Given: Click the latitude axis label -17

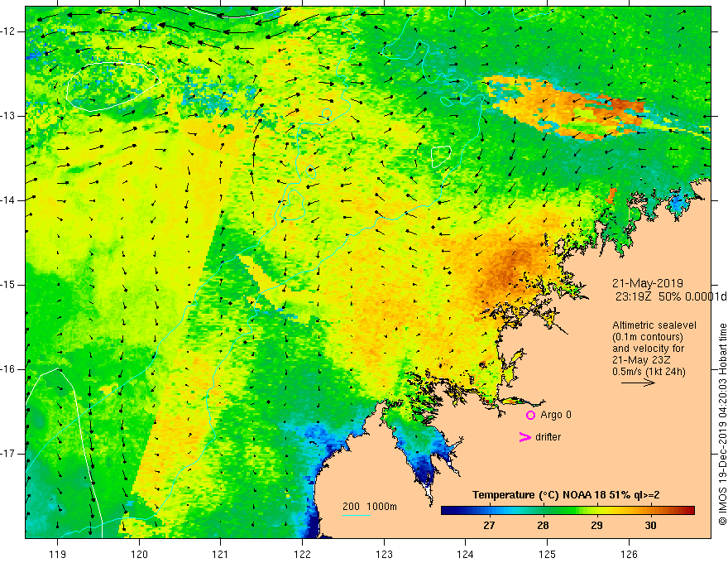Looking at the screenshot, I should pos(8,454).
